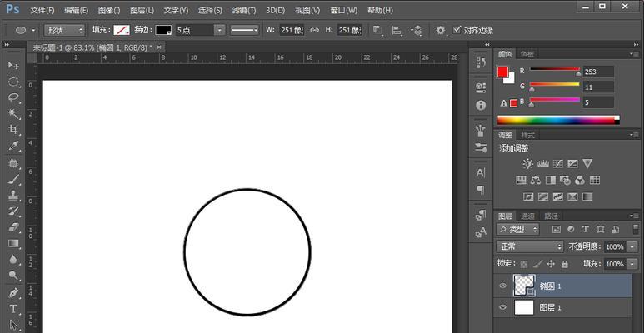Viewport: 644px width, 333px height.
Task: Add a Curves adjustment
Action: coord(557,164)
